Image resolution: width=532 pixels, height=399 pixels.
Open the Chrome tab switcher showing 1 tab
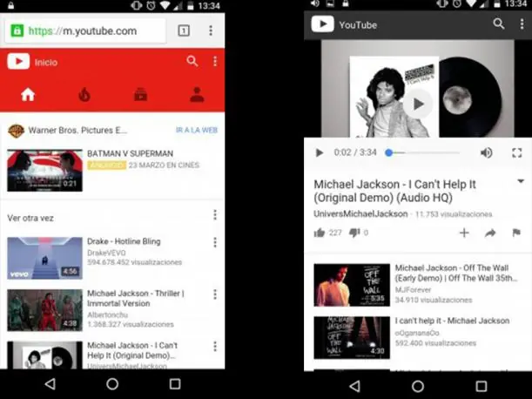(x=184, y=30)
